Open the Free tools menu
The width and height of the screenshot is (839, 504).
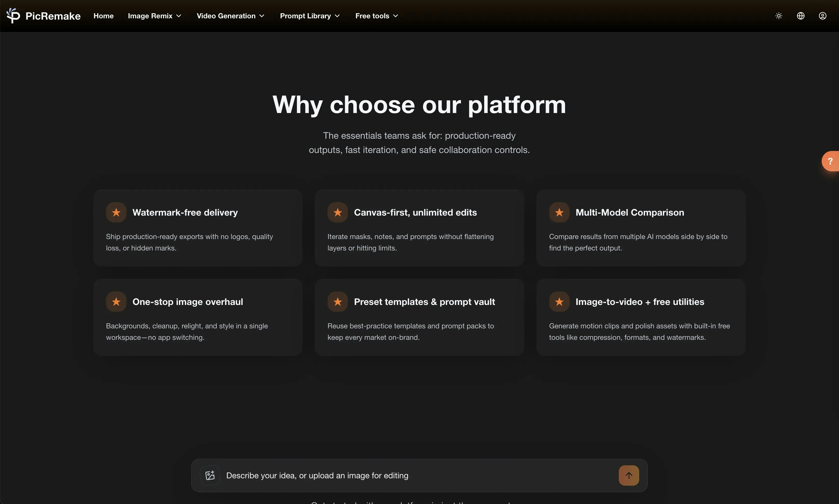pos(376,16)
